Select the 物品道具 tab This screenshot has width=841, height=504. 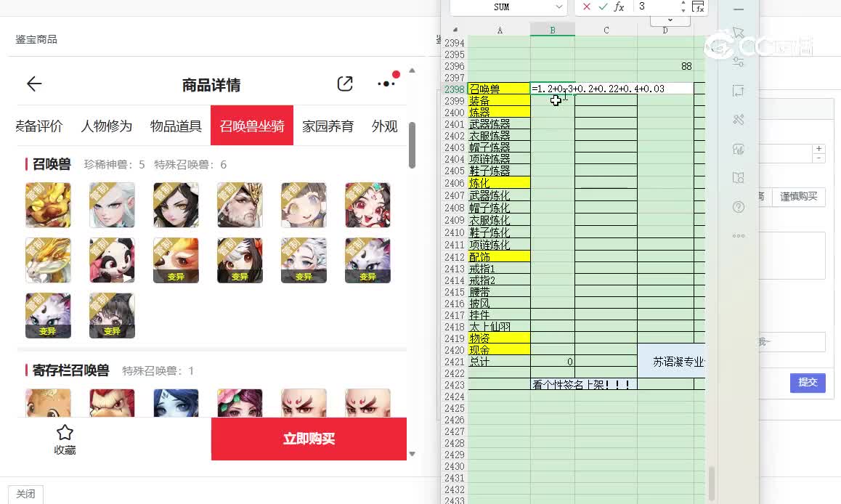click(x=176, y=126)
